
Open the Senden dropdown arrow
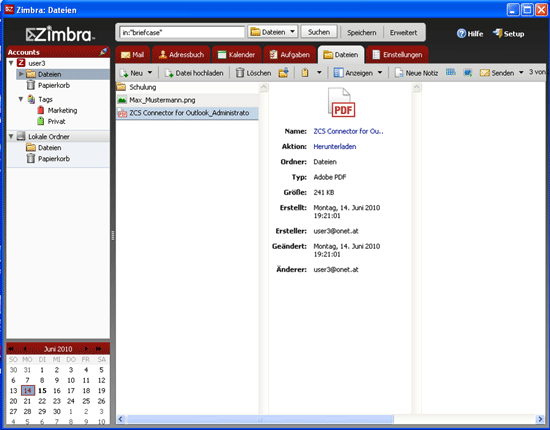tap(521, 73)
